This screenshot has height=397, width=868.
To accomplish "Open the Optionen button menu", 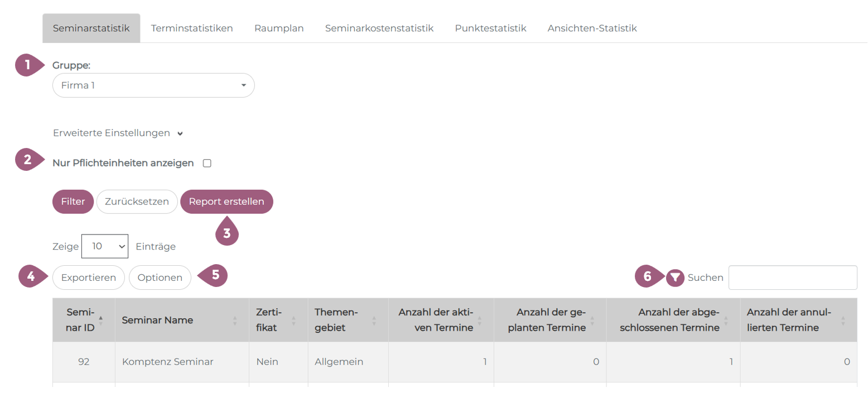I will (160, 278).
